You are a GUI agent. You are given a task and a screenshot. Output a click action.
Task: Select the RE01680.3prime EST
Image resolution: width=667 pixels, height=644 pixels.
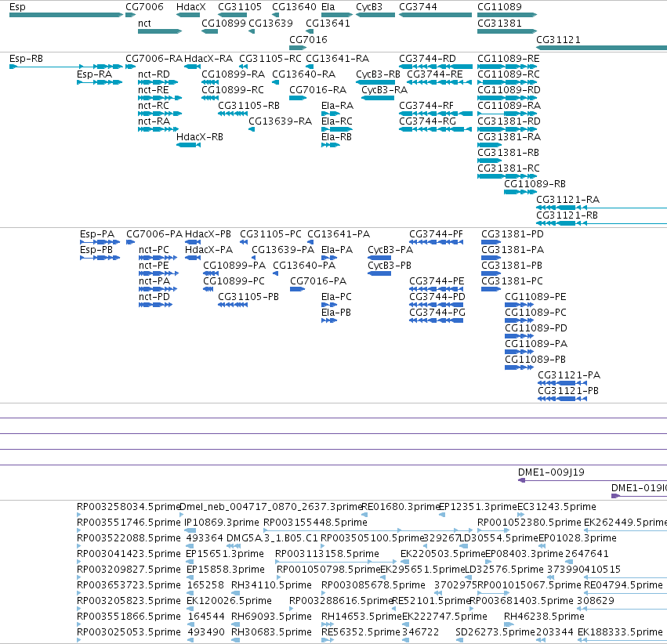(364, 515)
